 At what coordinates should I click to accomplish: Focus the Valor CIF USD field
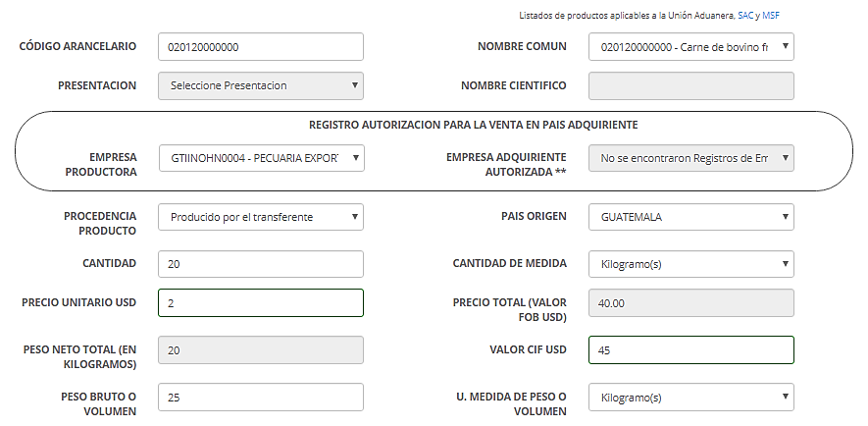691,350
